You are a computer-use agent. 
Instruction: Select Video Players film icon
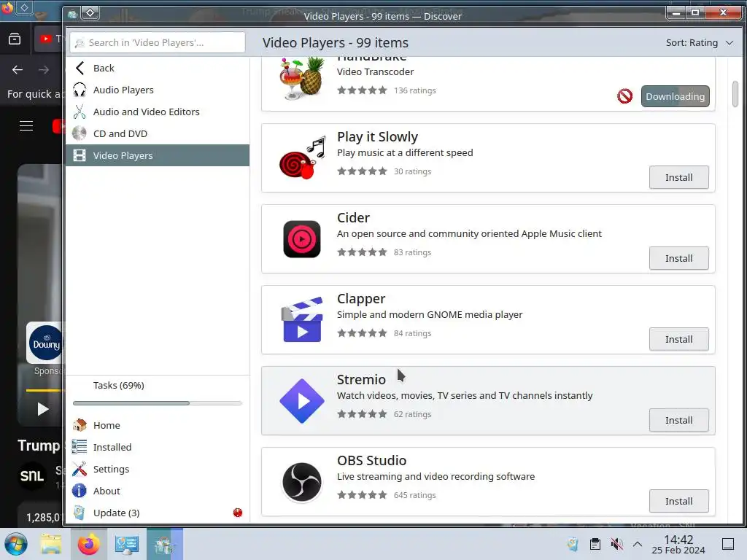[80, 156]
